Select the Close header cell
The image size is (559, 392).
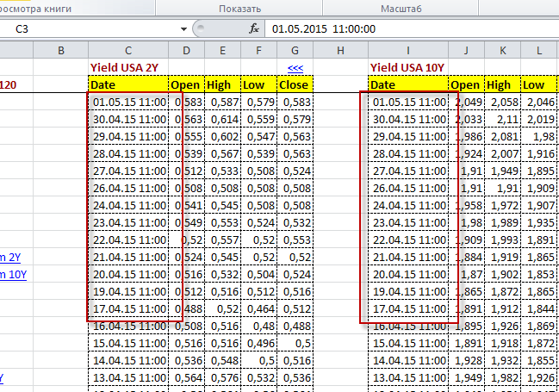(x=295, y=84)
